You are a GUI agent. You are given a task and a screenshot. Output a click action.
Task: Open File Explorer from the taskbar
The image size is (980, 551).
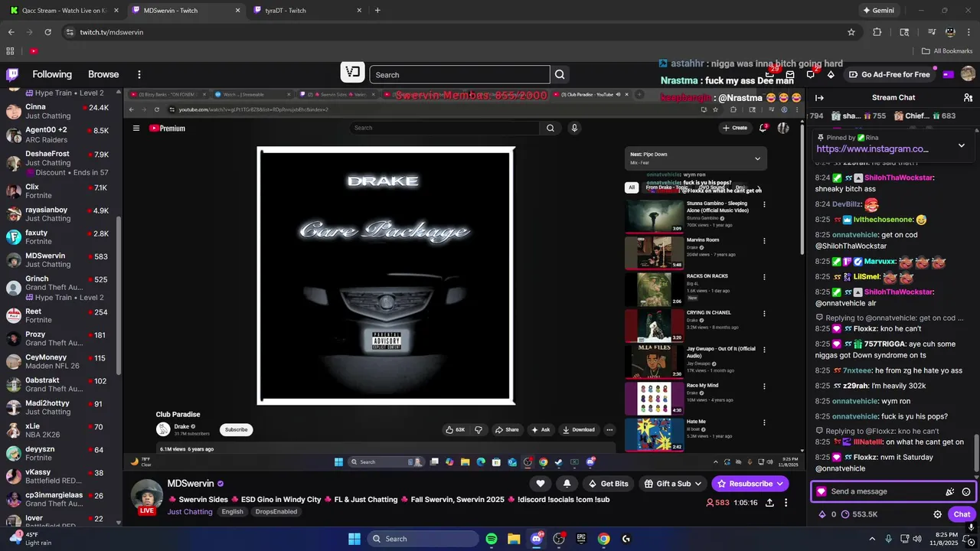pyautogui.click(x=514, y=539)
